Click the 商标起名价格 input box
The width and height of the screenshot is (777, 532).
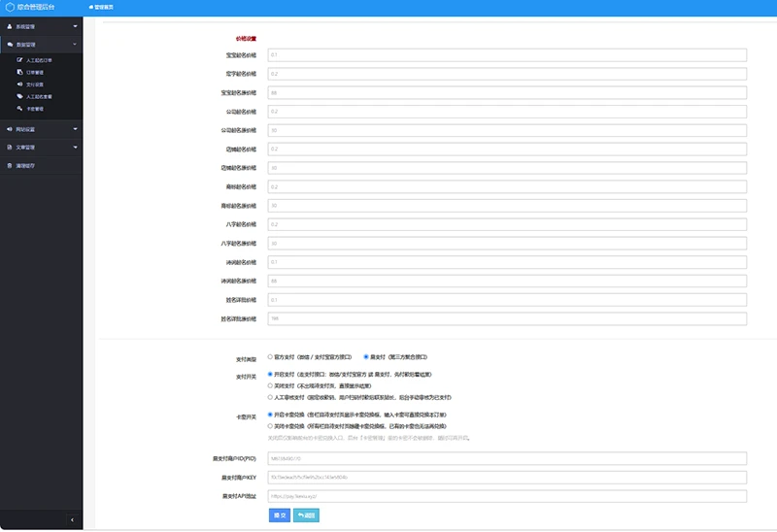pos(507,186)
